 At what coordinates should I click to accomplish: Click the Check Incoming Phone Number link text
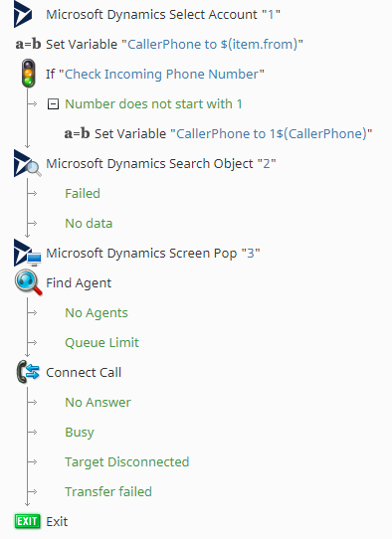(x=161, y=74)
